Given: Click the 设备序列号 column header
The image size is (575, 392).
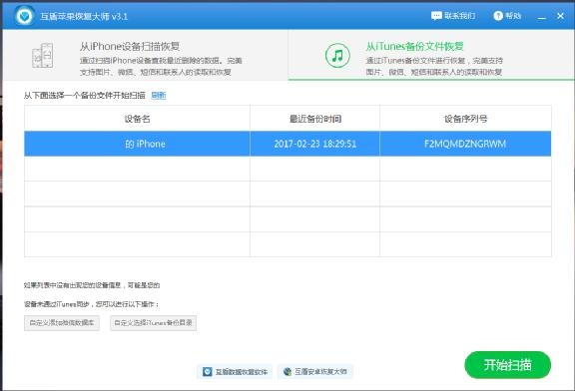Looking at the screenshot, I should coord(466,119).
